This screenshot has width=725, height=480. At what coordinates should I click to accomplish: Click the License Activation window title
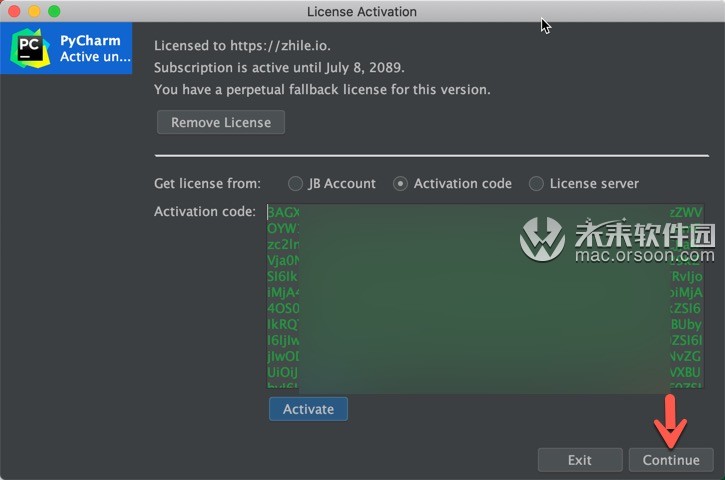[362, 11]
